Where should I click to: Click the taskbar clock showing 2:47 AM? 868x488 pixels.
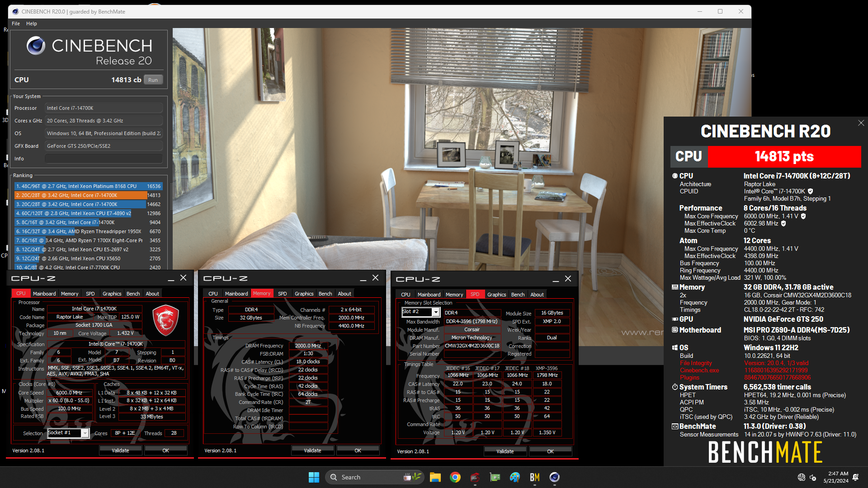click(x=835, y=477)
